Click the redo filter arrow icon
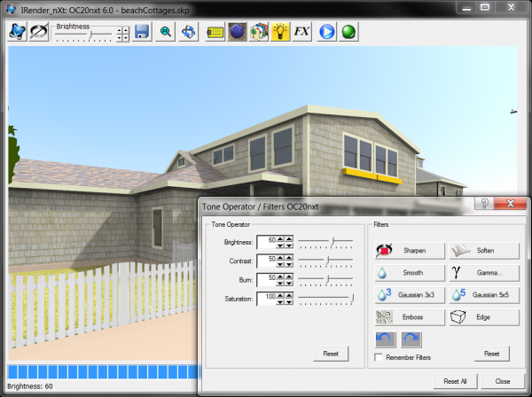 411,339
